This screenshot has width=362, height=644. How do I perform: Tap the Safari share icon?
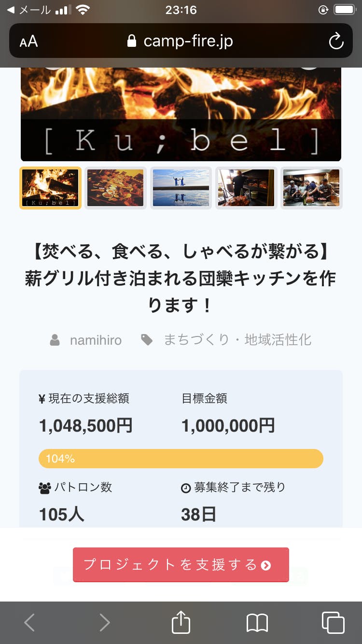[x=181, y=623]
